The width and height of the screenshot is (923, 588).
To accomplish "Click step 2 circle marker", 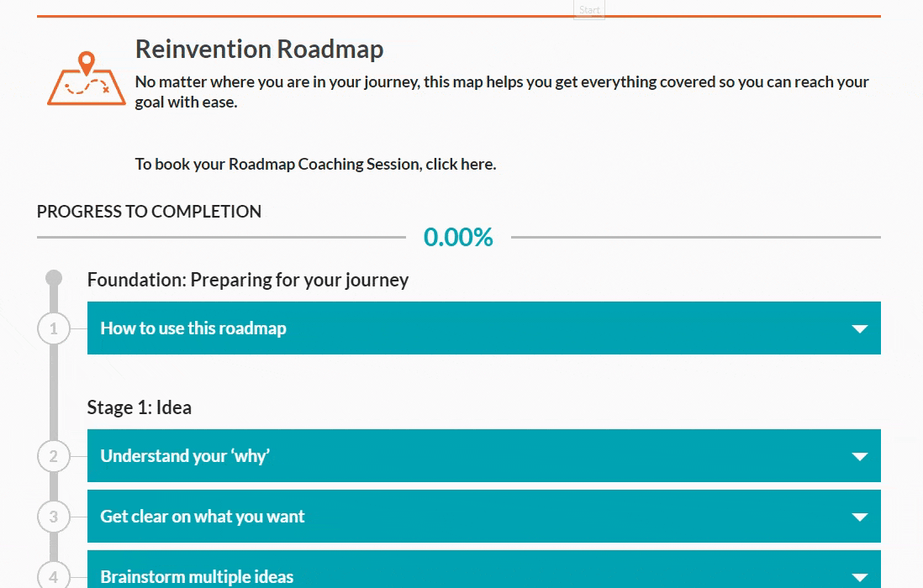I will [x=54, y=456].
